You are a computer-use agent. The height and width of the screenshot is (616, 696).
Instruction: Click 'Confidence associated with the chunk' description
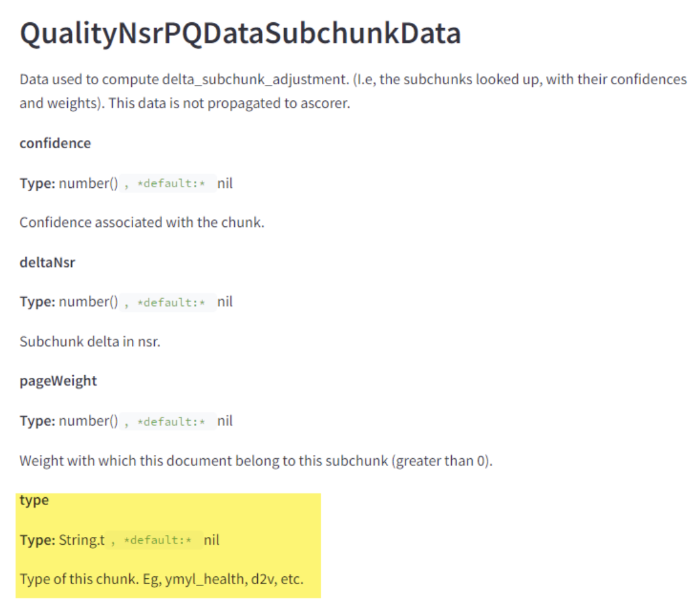pyautogui.click(x=142, y=222)
